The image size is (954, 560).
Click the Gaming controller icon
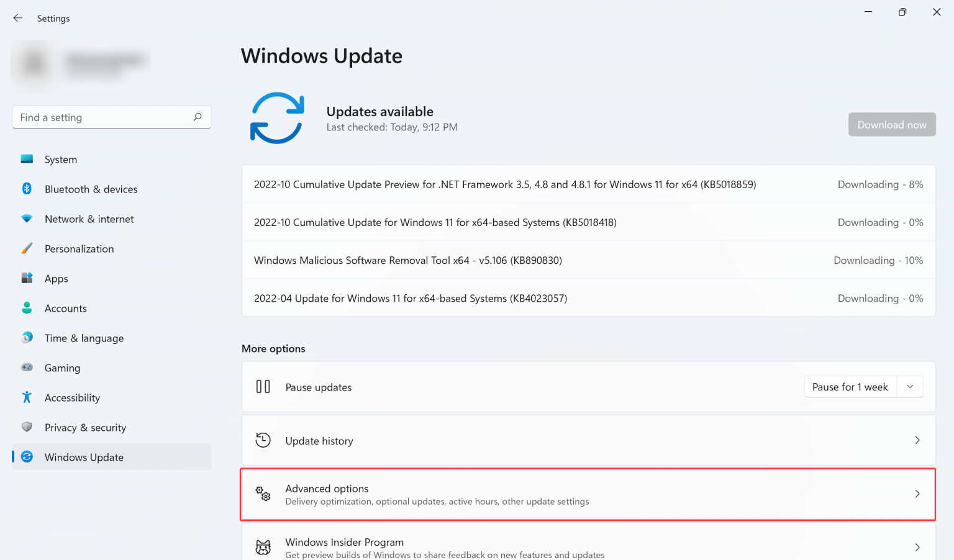pyautogui.click(x=27, y=368)
